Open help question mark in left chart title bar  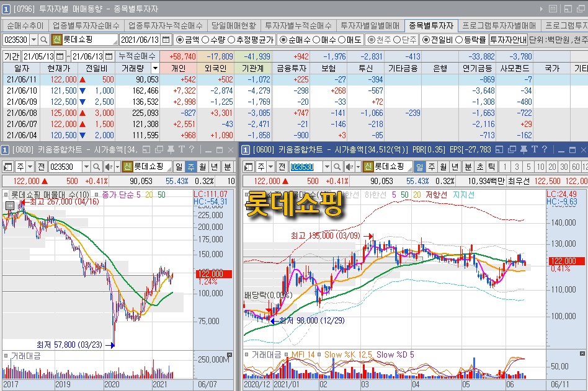click(192, 149)
